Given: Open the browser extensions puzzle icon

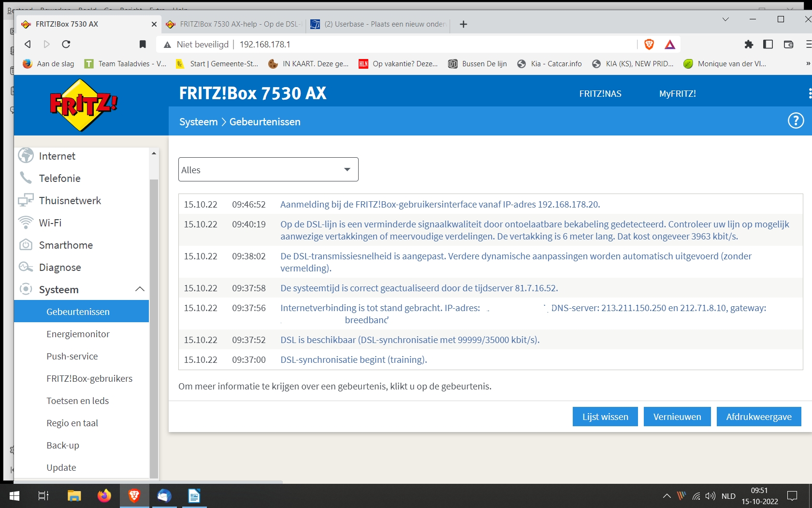Looking at the screenshot, I should (x=749, y=45).
